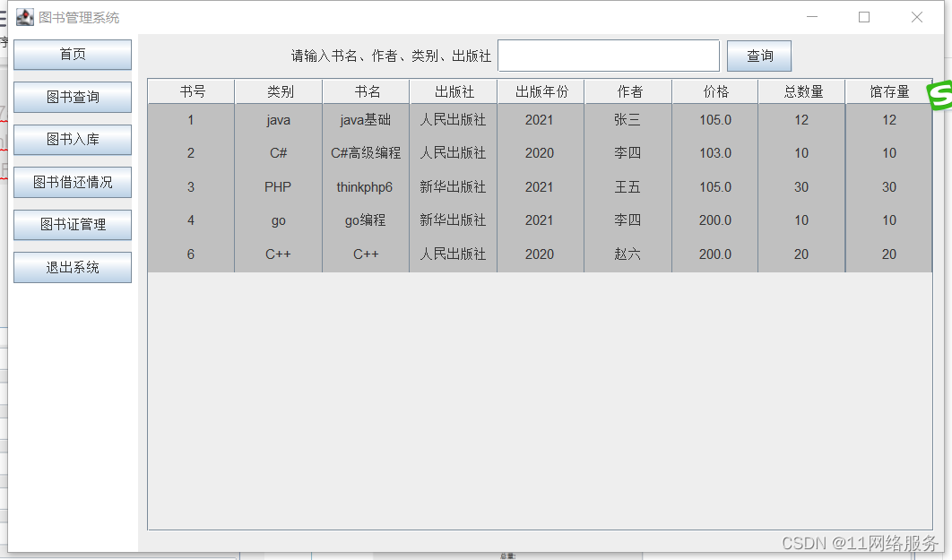952x560 pixels.
Task: Click the java category cell
Action: coord(279,120)
